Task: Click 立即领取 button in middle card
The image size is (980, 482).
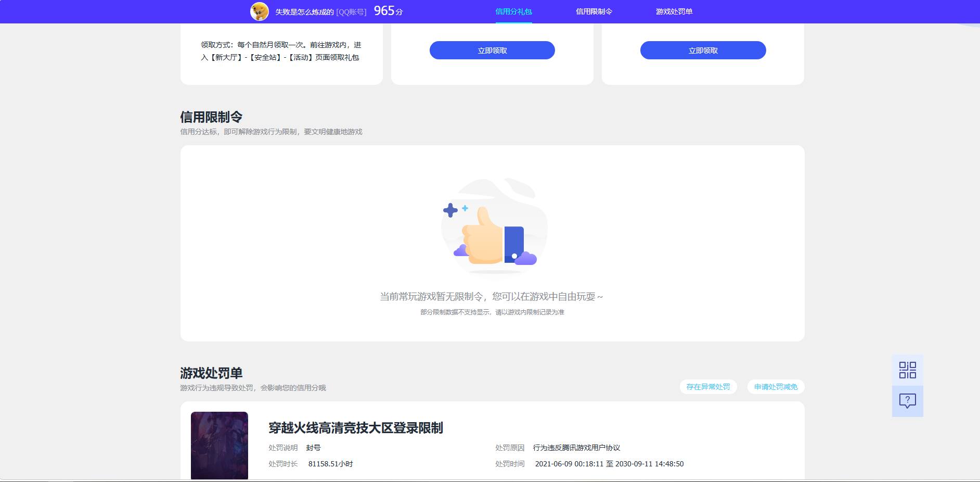Action: pos(492,50)
